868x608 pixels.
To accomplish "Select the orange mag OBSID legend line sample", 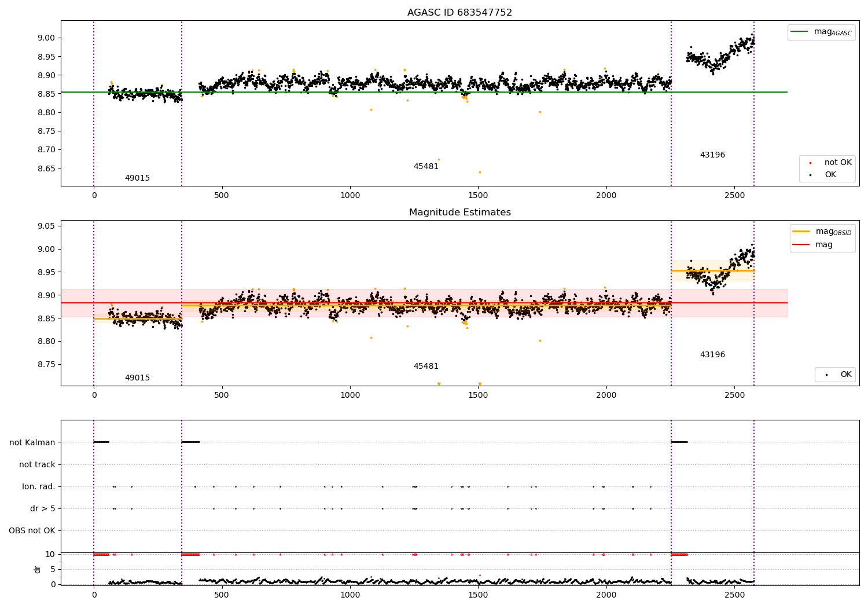I will 802,232.
